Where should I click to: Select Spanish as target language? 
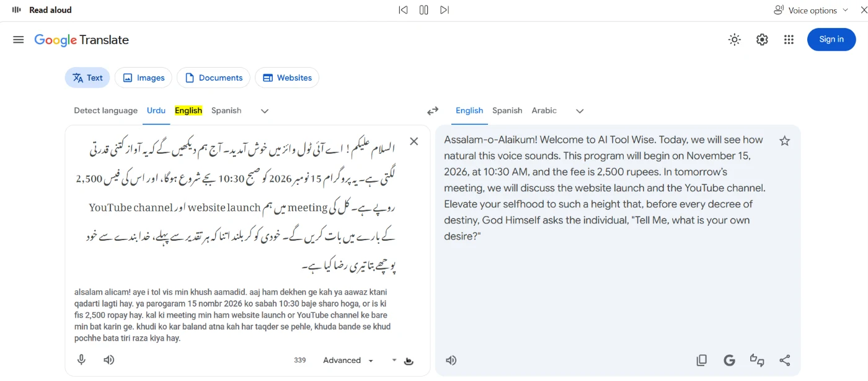click(507, 110)
